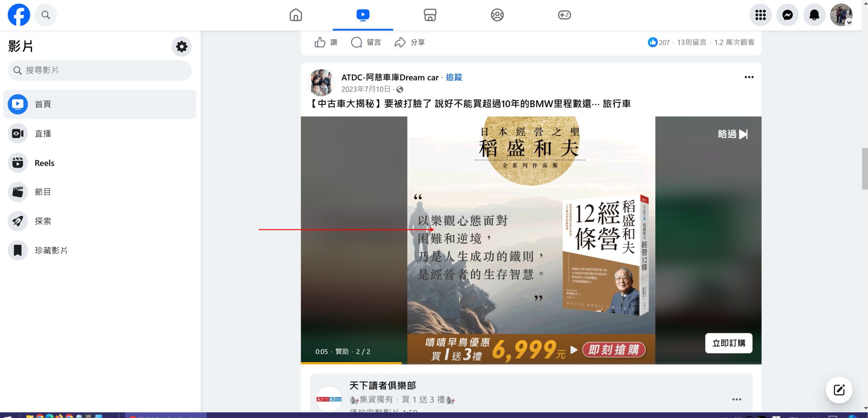Skip the ad with 略過
Screen dimensions: 868x418
(733, 135)
